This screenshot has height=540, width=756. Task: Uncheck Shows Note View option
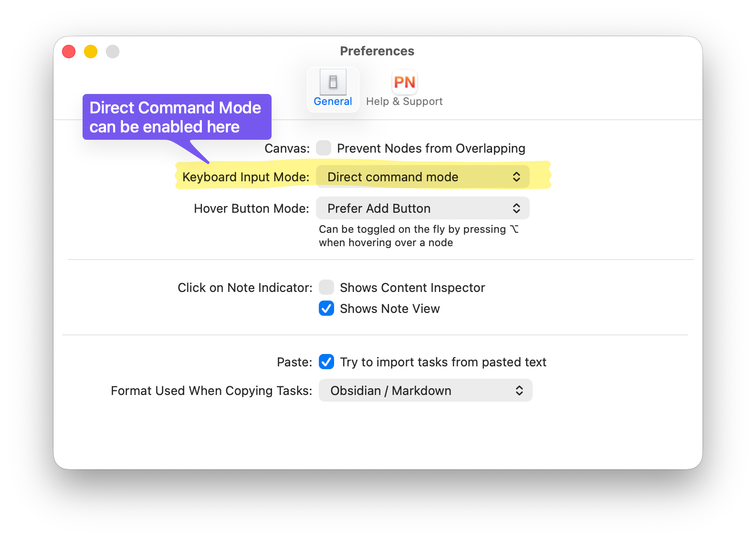[326, 308]
